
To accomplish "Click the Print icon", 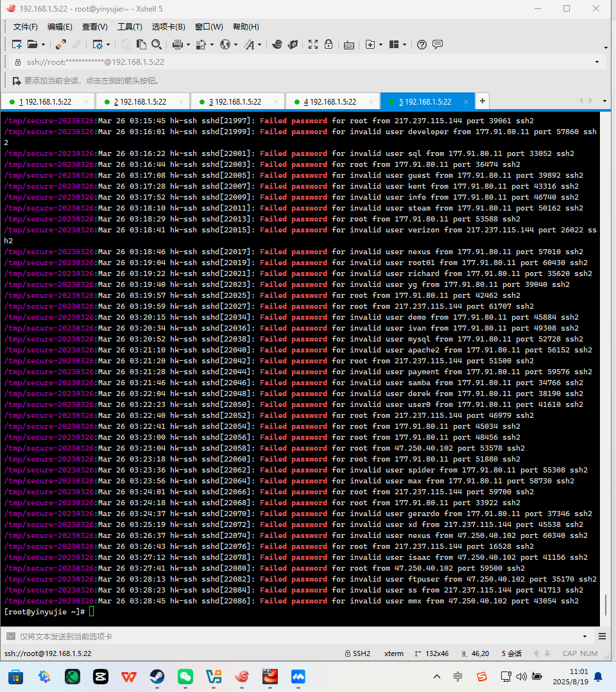I will (x=177, y=44).
